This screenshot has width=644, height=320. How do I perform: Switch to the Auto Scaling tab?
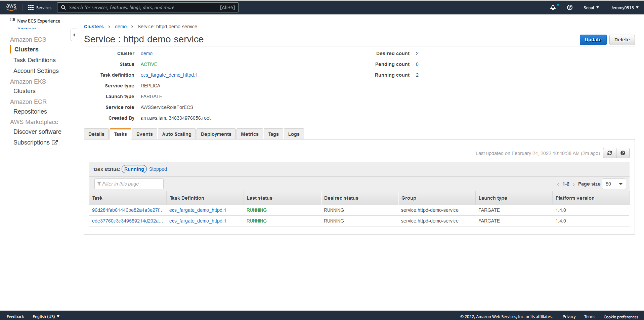(177, 134)
